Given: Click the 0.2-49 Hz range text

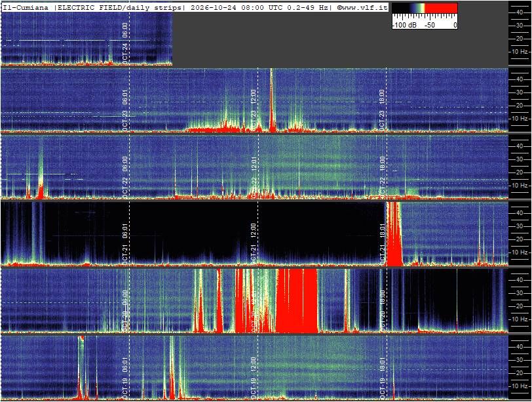Looking at the screenshot, I should coord(308,7).
